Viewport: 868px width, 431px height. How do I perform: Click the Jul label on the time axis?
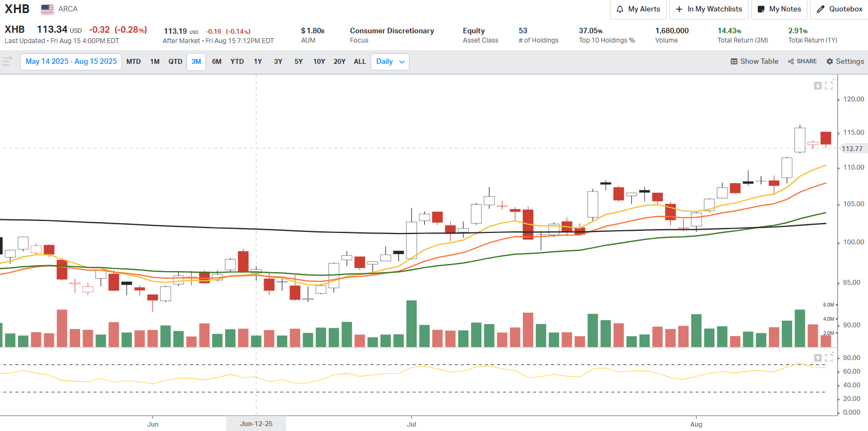click(412, 424)
